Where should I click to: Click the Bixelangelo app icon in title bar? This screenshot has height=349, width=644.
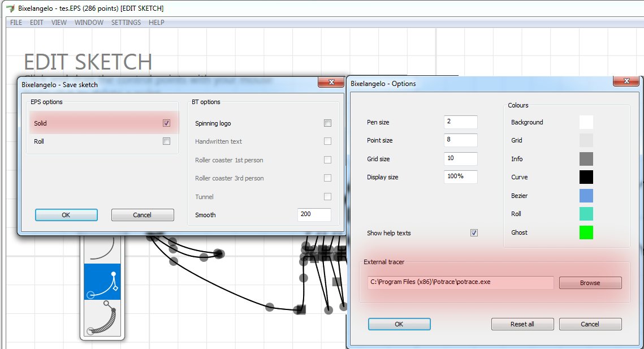[x=9, y=8]
